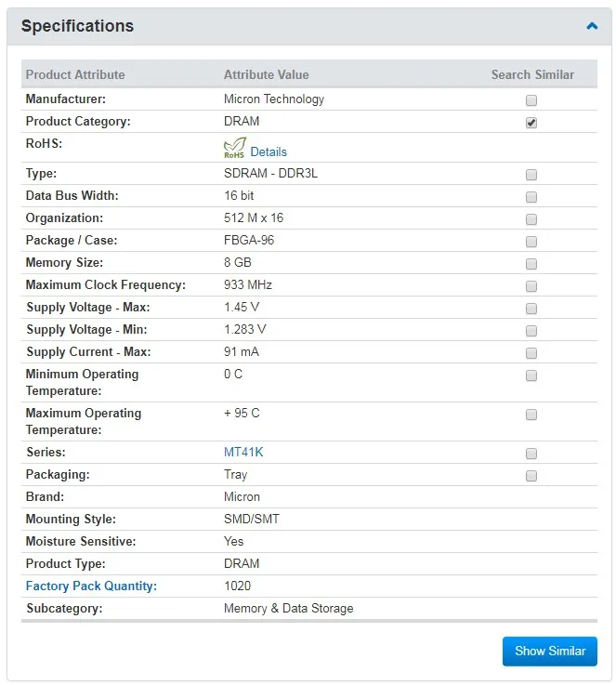Check the Manufacturer search similar box
Image resolution: width=616 pixels, height=685 pixels.
click(x=531, y=100)
